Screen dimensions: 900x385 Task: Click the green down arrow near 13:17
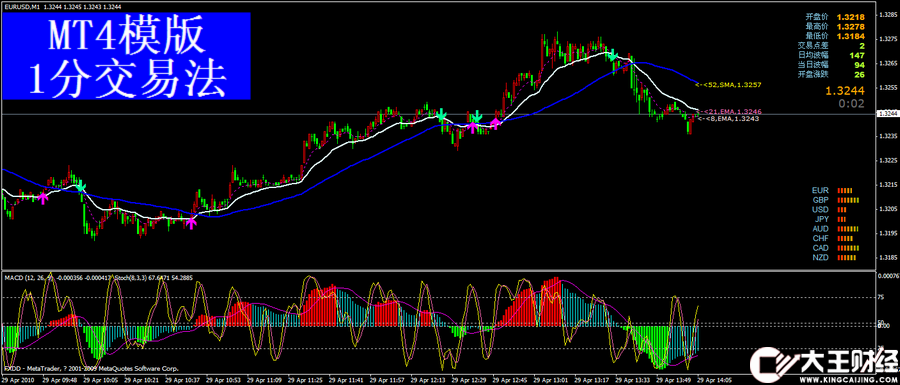(x=613, y=56)
